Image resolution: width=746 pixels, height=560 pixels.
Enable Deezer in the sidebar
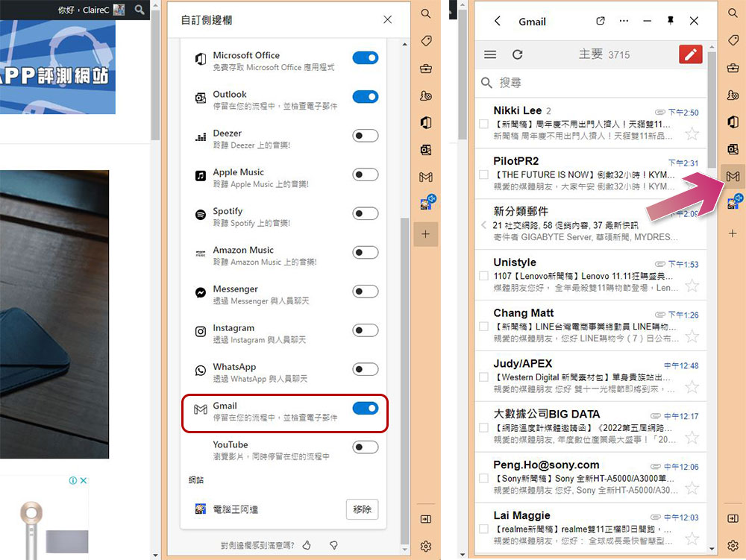pos(366,136)
